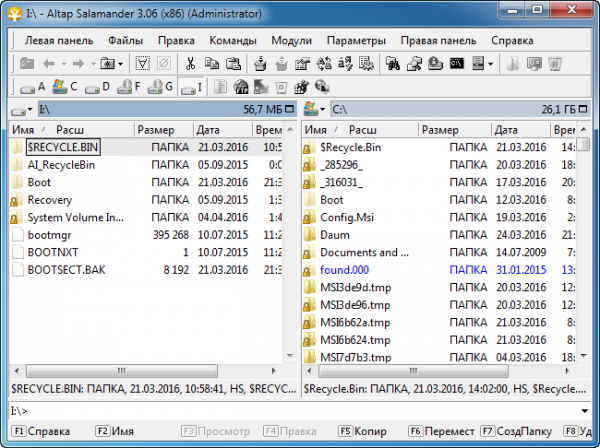Click the F6 Перемест button

click(x=442, y=431)
